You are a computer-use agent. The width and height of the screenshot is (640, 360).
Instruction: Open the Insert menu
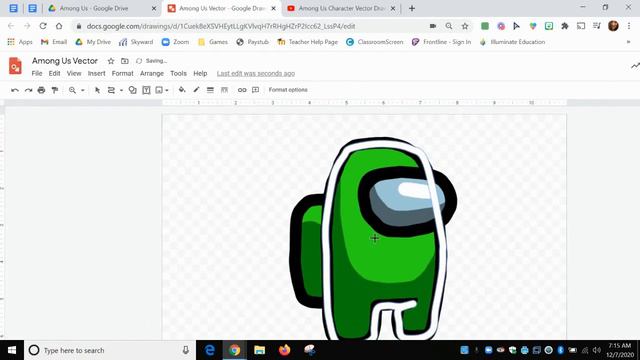pyautogui.click(x=96, y=73)
